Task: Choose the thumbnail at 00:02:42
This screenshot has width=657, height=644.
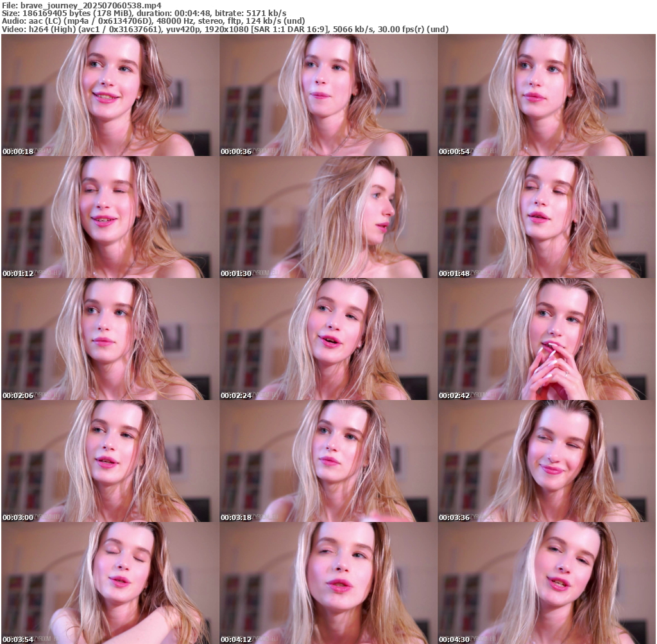Action: 547,339
